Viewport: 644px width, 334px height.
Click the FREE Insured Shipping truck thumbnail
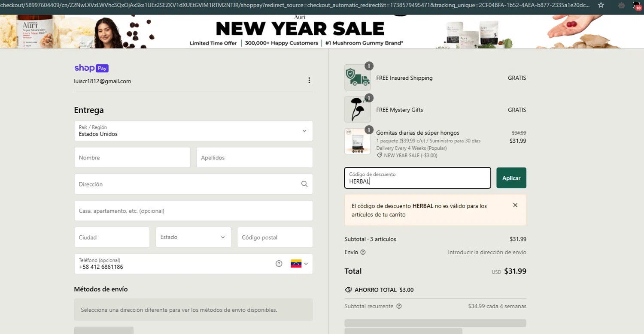tap(358, 78)
